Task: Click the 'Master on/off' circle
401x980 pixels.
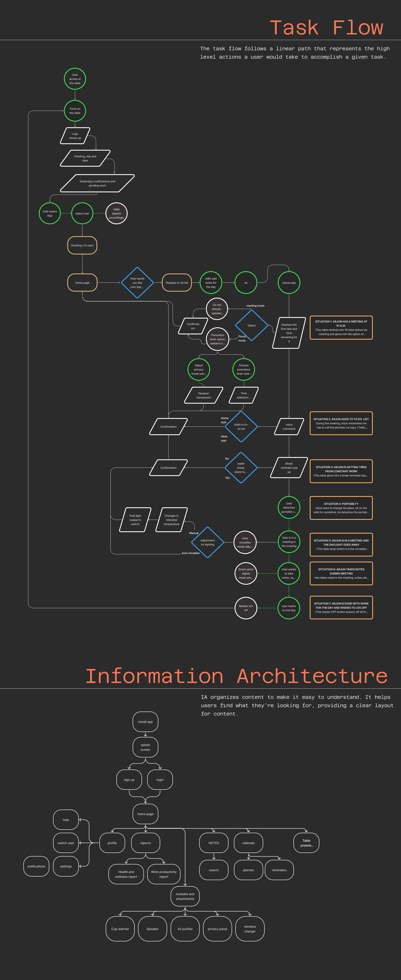Action: coord(246,608)
